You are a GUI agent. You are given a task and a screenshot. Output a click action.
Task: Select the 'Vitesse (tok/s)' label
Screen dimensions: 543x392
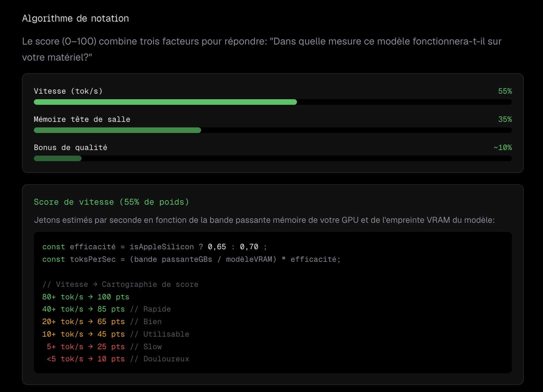(x=68, y=91)
